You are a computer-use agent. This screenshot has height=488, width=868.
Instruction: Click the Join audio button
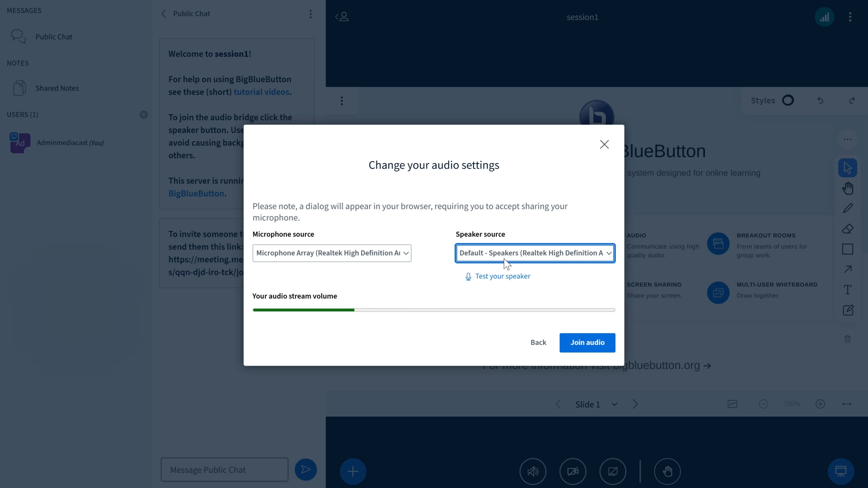[x=587, y=343]
